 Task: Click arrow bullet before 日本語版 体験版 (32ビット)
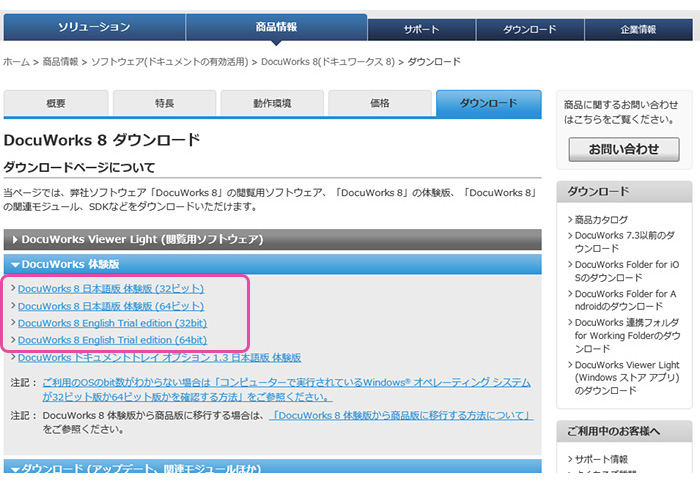click(13, 288)
